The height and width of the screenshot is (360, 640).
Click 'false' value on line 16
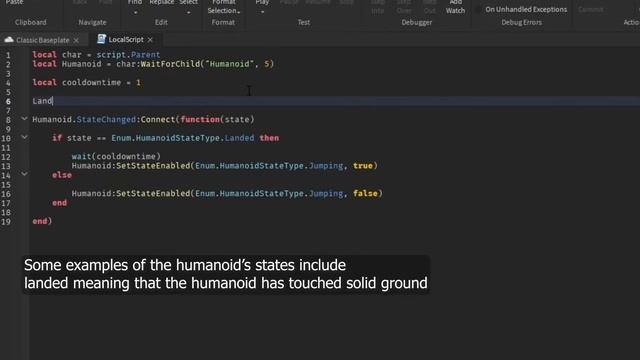[365, 193]
